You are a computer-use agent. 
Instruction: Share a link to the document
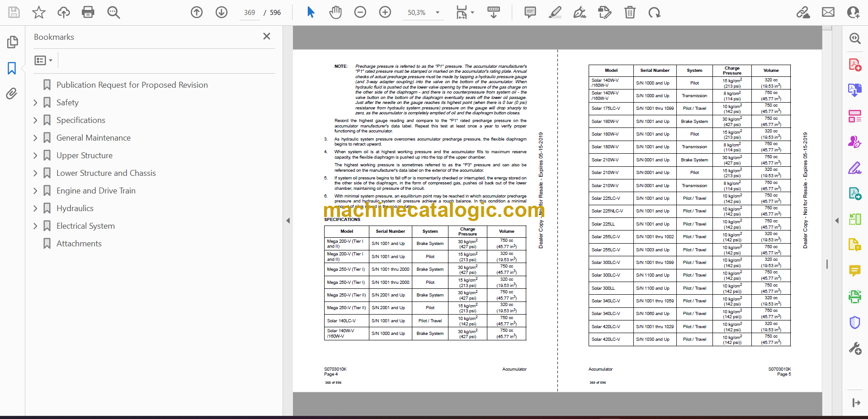tap(803, 12)
